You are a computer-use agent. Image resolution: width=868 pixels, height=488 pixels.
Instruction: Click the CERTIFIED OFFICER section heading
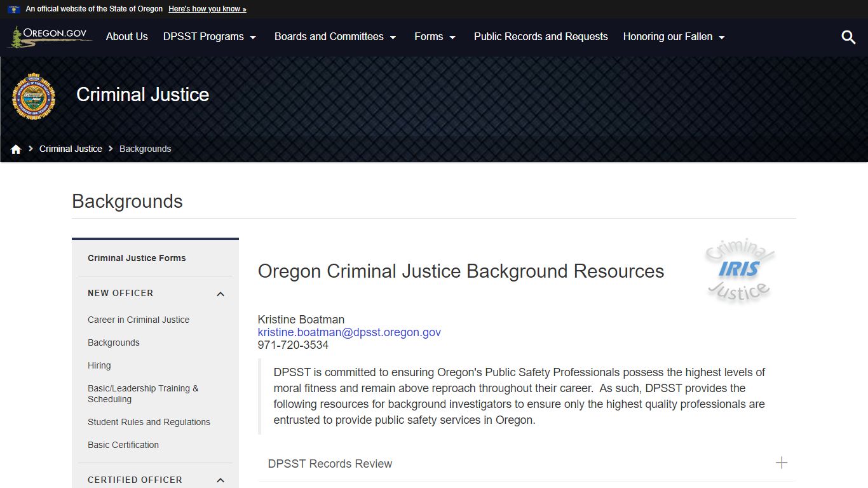point(135,480)
